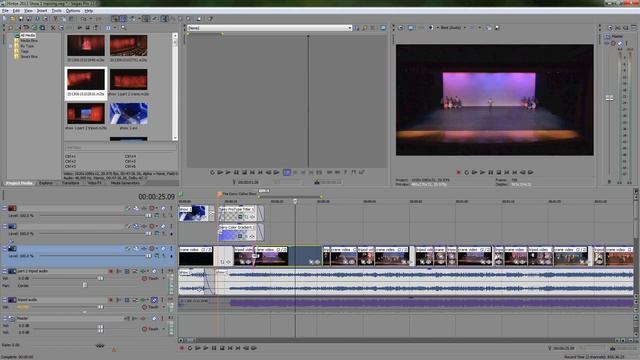Select Smart Bins folder in tree

click(29, 57)
